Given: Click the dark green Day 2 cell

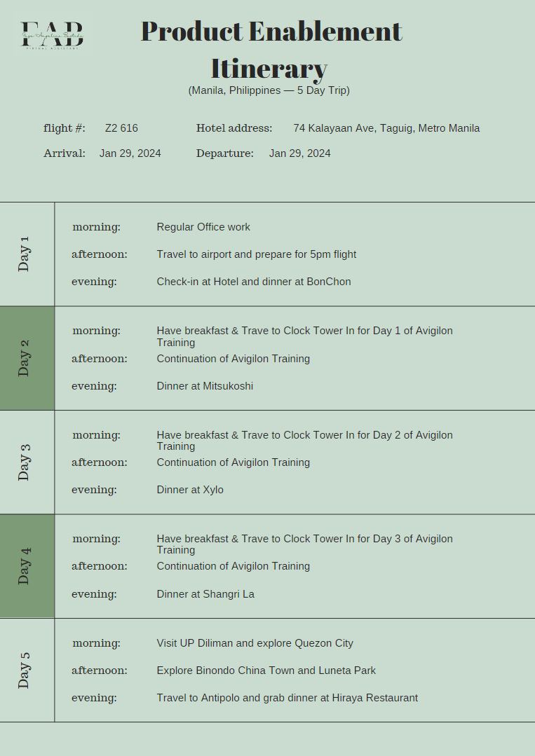Looking at the screenshot, I should 27,358.
